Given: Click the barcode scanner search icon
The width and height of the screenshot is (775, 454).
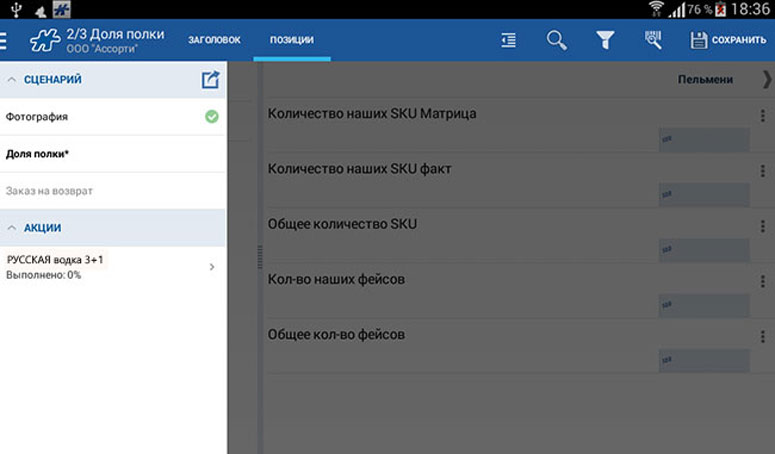Looking at the screenshot, I should [x=653, y=40].
